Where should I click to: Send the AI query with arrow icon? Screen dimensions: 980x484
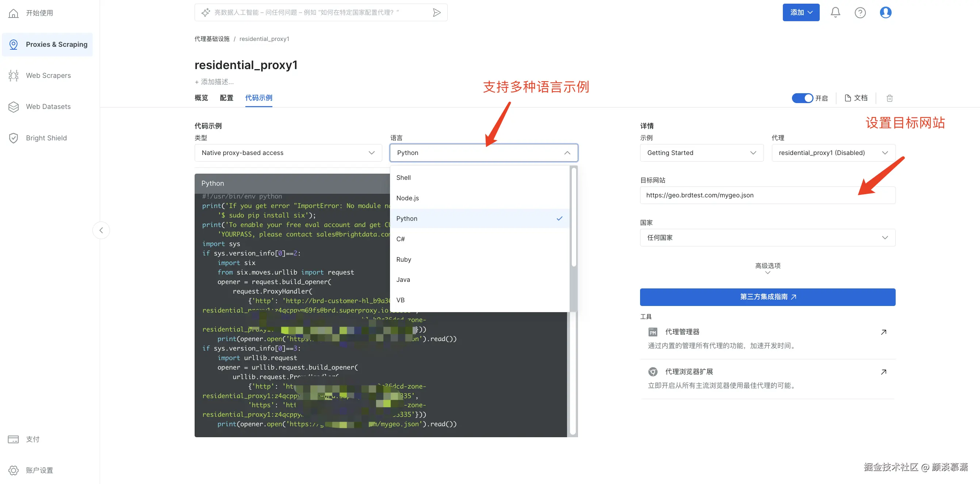pos(437,12)
